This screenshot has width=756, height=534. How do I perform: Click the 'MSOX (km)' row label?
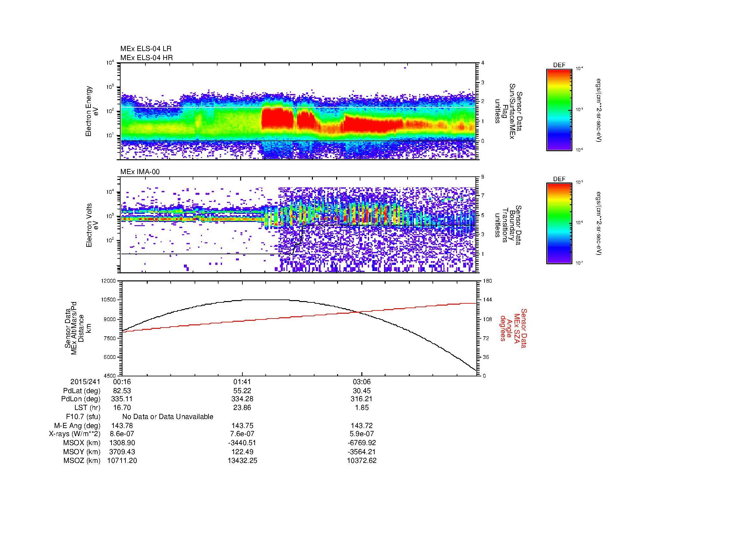coord(82,443)
